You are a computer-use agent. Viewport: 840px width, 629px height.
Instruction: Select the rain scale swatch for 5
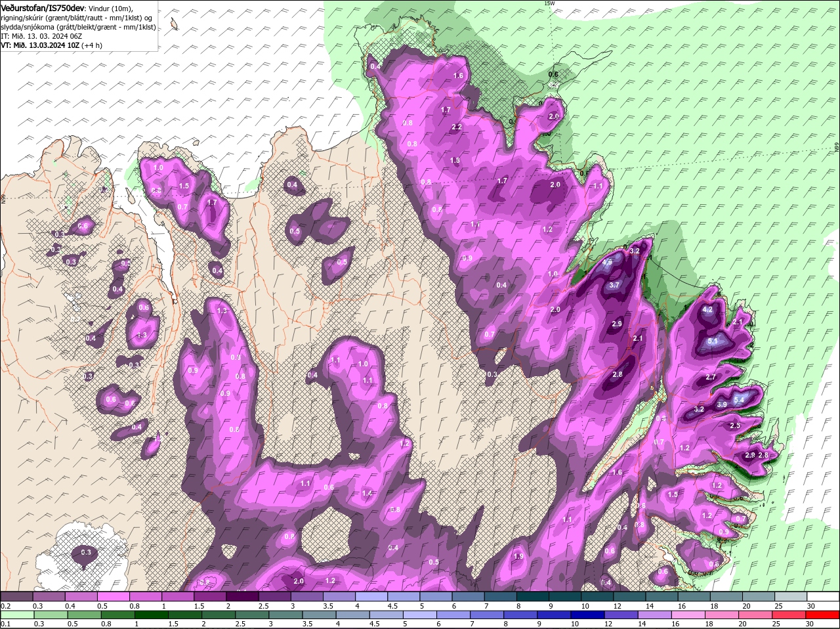(x=421, y=615)
